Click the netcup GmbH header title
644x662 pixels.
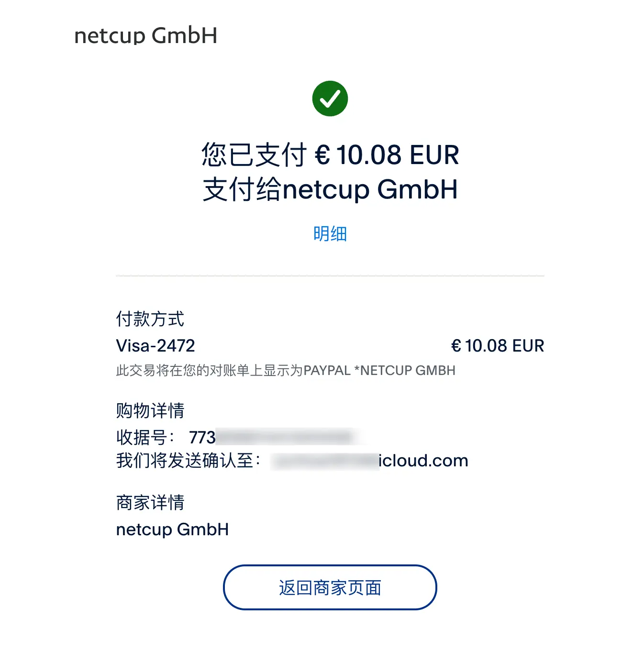tap(145, 35)
